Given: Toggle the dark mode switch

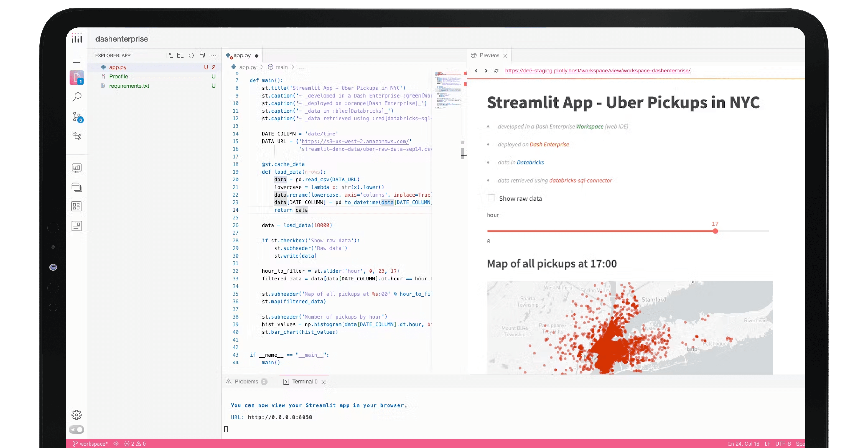Looking at the screenshot, I should 77,429.
